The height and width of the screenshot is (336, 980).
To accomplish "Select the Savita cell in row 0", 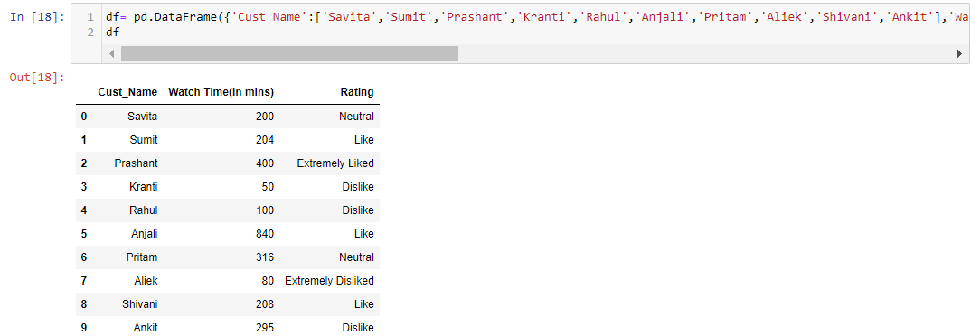I will [143, 117].
